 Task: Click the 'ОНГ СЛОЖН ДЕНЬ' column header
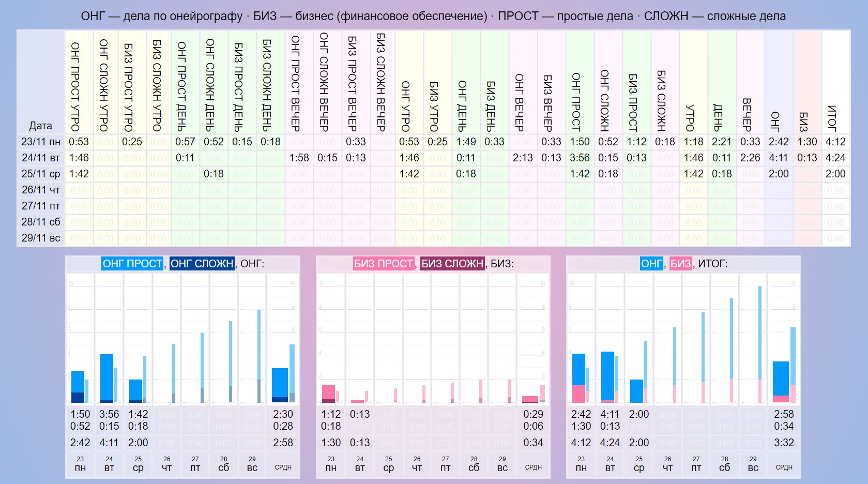tap(214, 82)
